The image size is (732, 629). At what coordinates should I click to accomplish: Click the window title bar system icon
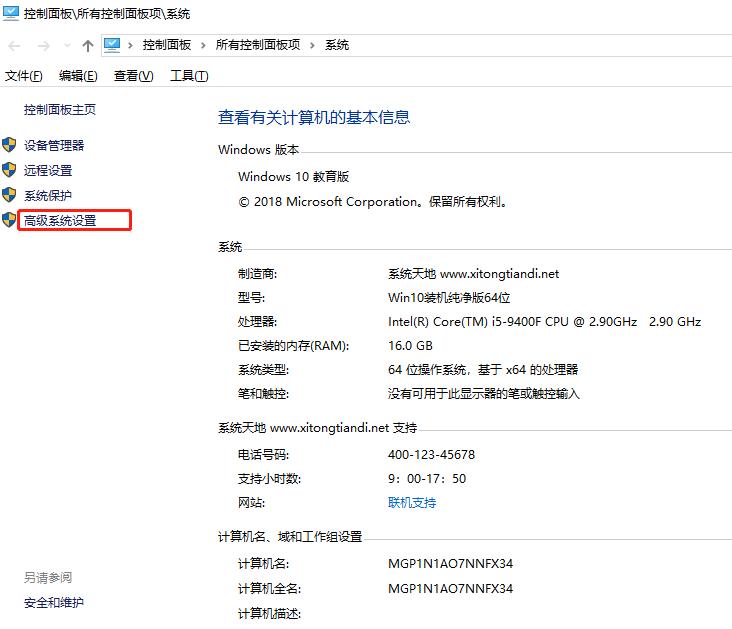tap(11, 13)
